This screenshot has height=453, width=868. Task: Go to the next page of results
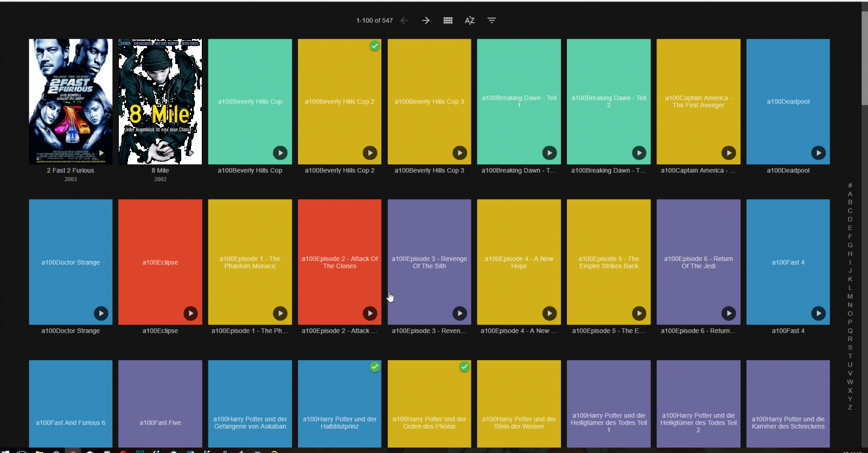tap(426, 21)
